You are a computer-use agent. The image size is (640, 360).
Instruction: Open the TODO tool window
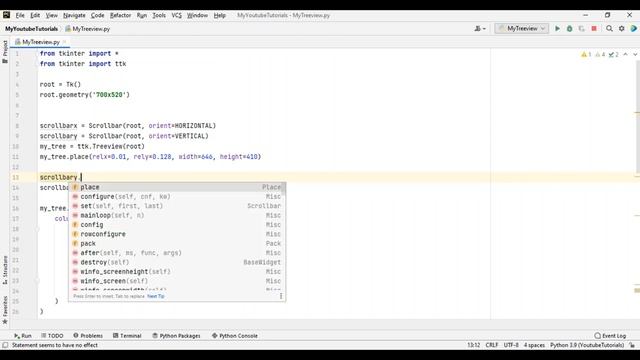[x=52, y=336]
